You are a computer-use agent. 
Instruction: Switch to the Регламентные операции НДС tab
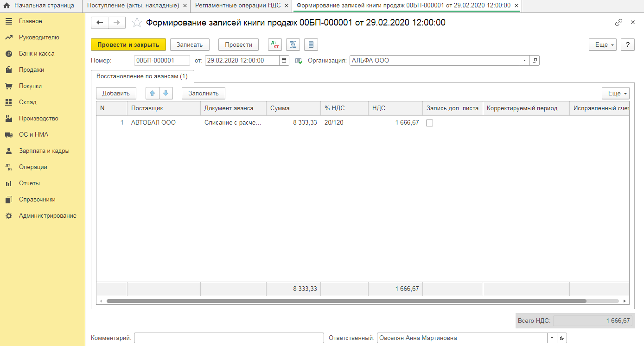click(237, 6)
